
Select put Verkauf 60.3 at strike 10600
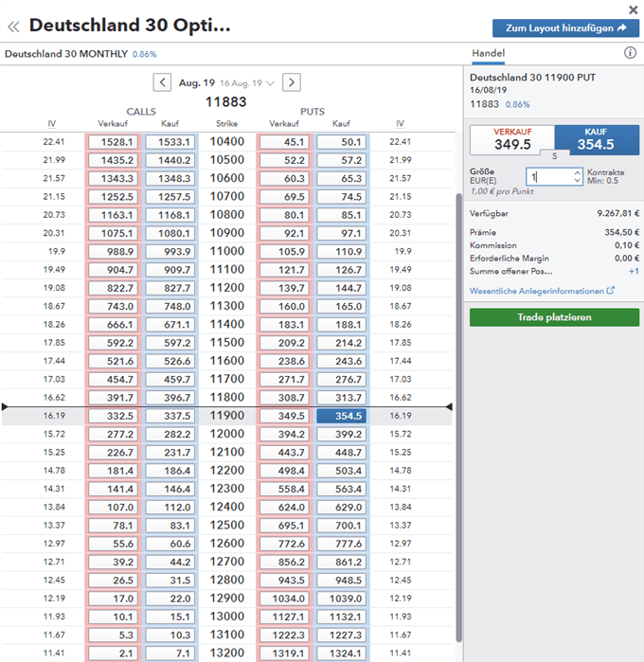click(x=284, y=179)
